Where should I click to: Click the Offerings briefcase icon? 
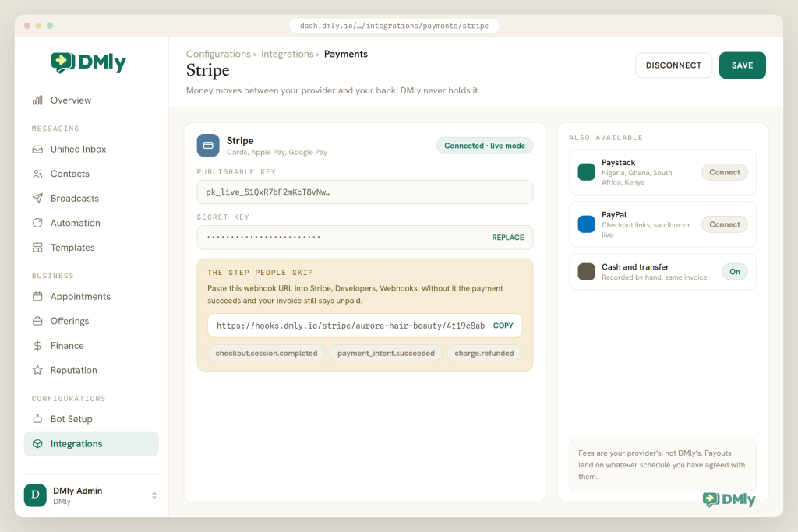[x=37, y=321]
